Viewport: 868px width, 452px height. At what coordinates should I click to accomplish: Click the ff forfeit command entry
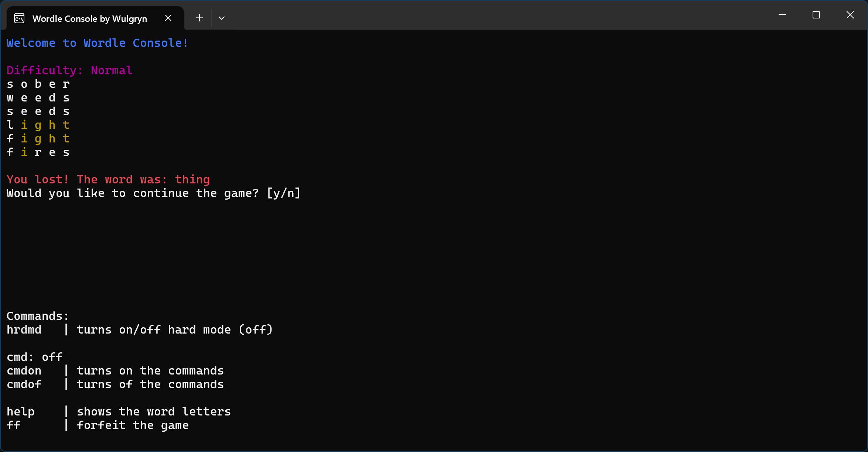[97, 425]
